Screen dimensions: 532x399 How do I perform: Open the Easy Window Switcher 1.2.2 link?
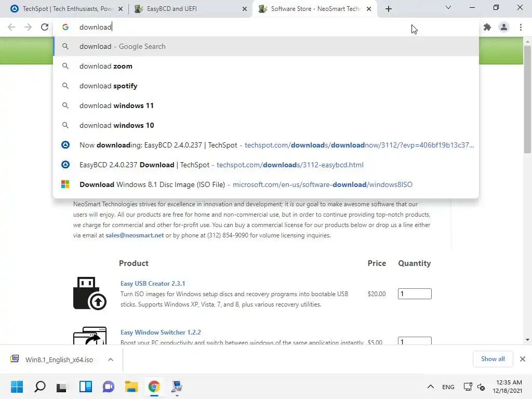click(161, 332)
